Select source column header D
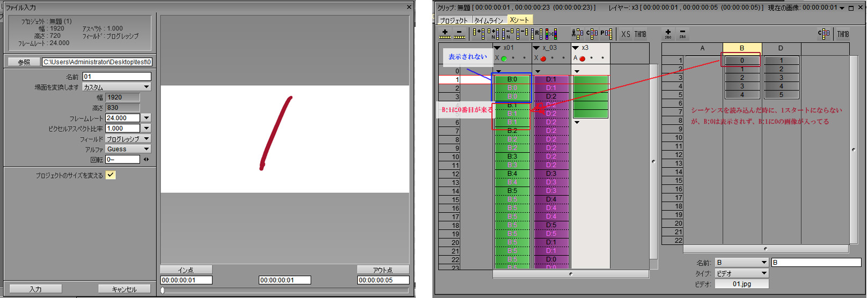Viewport: 868px width, 298px height. [x=781, y=48]
